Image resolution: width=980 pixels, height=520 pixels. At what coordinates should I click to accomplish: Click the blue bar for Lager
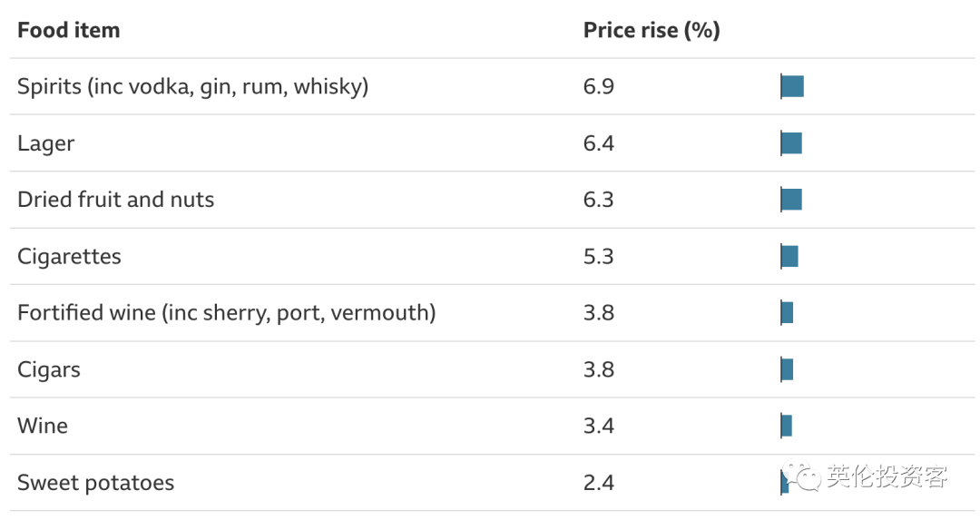(x=791, y=143)
